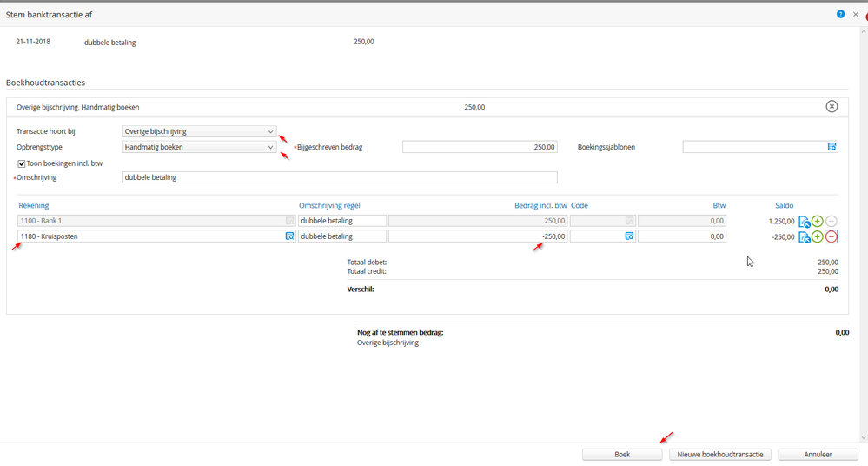Open the document icon on the Bank 1 row
The width and height of the screenshot is (868, 466).
tap(804, 222)
